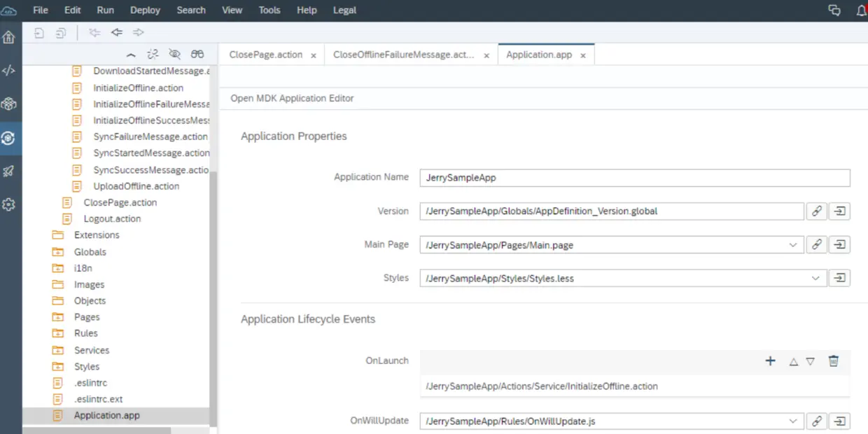Toggle link-with-editor icon in explorer toolbar
This screenshot has height=434, width=868.
click(153, 55)
